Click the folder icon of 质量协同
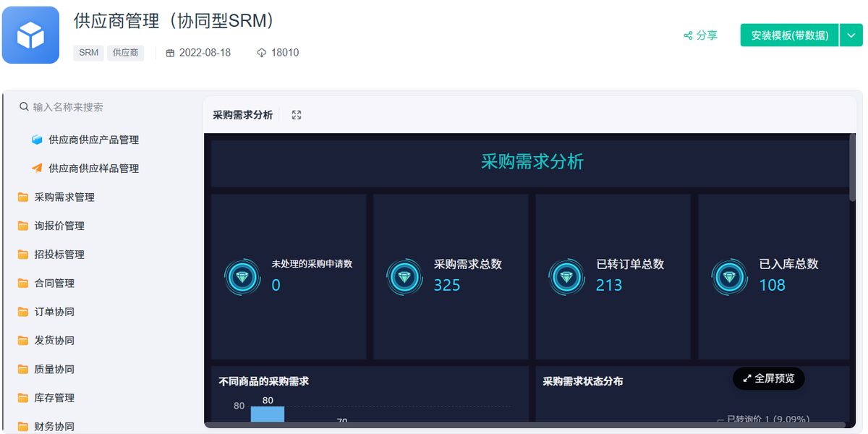 pos(23,369)
